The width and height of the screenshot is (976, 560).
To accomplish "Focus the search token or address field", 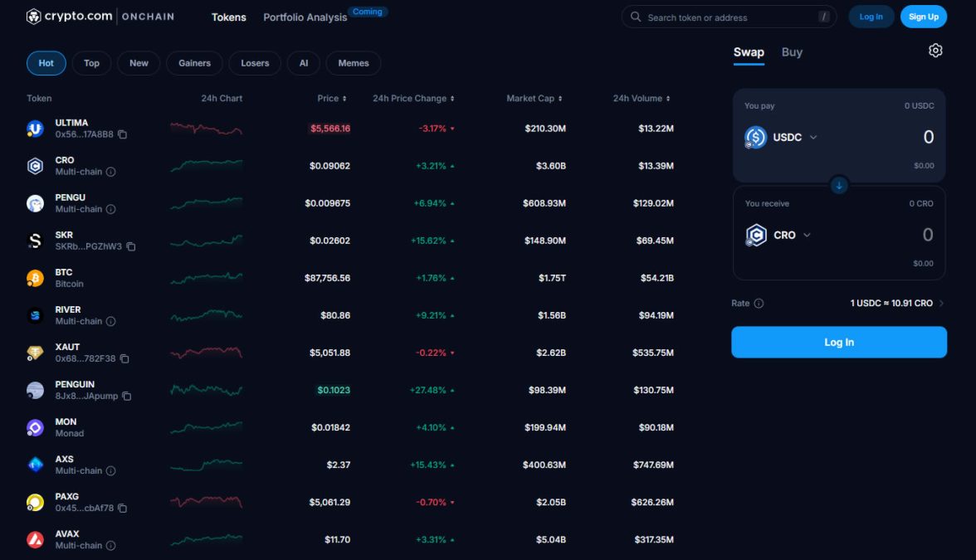I will tap(729, 17).
